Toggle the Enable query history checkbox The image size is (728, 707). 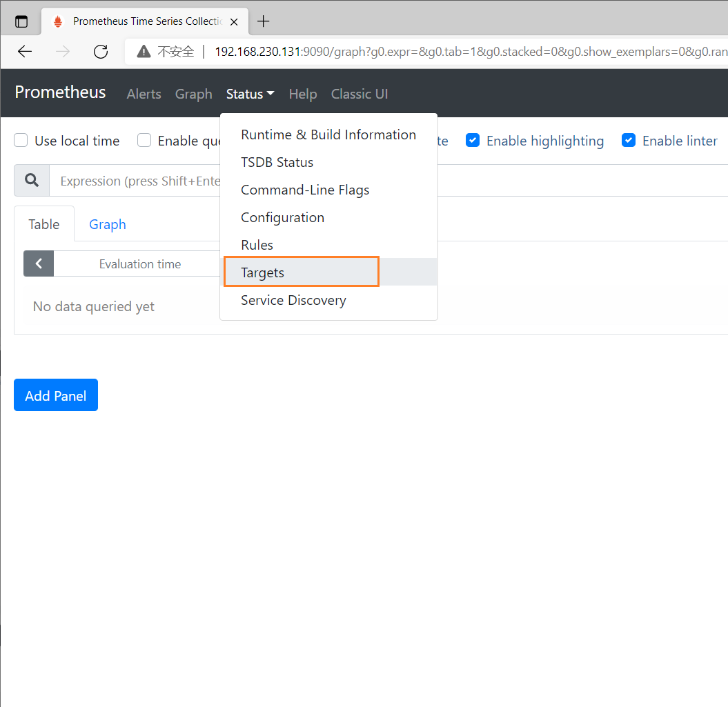click(144, 140)
